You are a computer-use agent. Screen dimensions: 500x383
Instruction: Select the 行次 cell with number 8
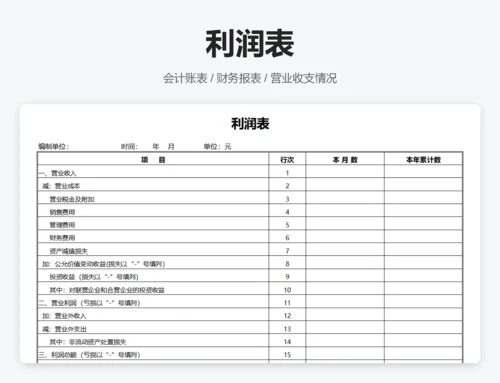(287, 263)
